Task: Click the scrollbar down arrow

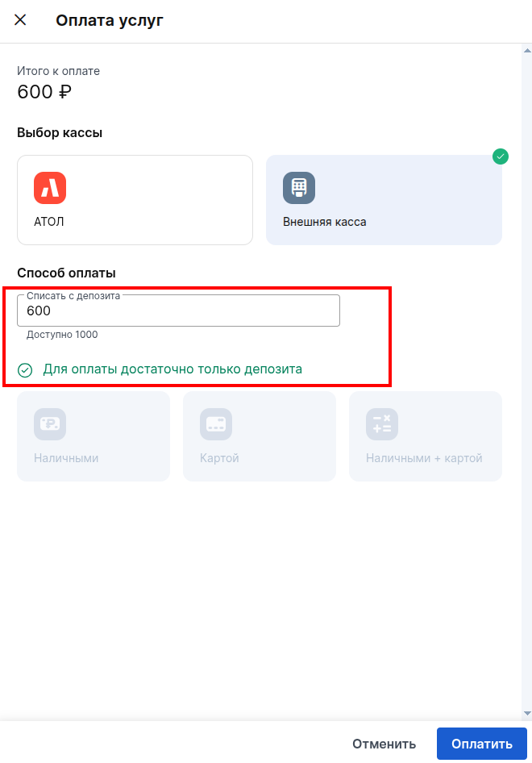Action: tap(527, 713)
